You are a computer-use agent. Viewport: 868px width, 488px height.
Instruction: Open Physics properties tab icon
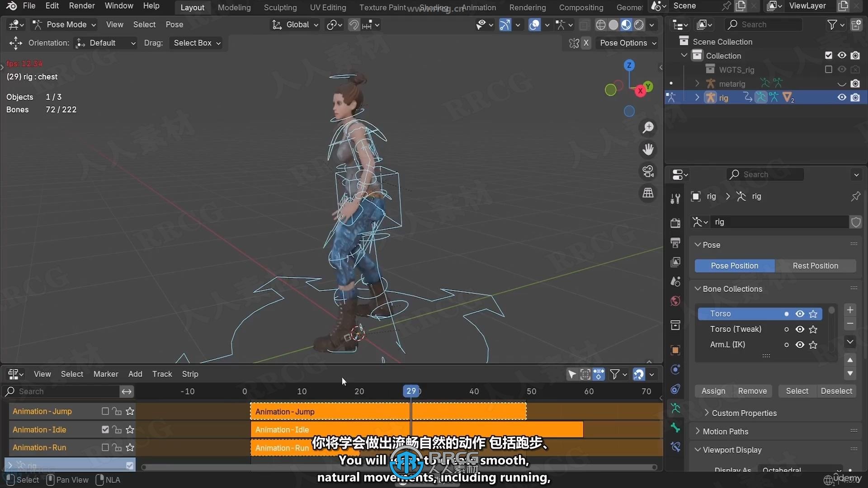675,370
